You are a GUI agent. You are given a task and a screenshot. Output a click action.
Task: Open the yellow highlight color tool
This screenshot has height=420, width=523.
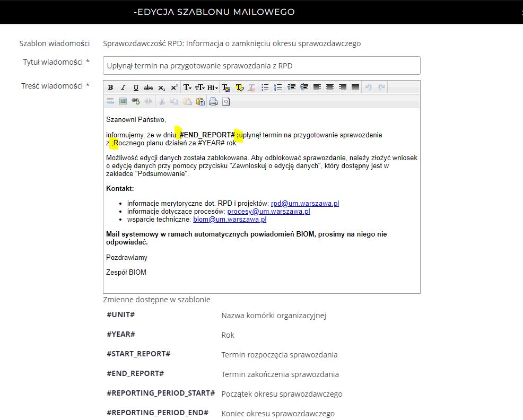coord(239,87)
